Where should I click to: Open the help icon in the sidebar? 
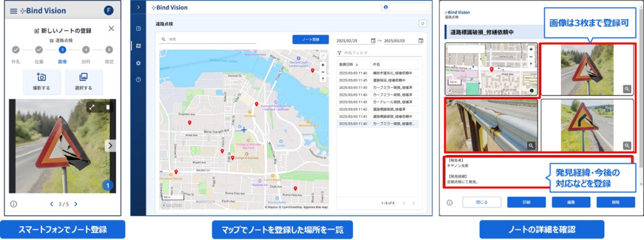pos(138,80)
